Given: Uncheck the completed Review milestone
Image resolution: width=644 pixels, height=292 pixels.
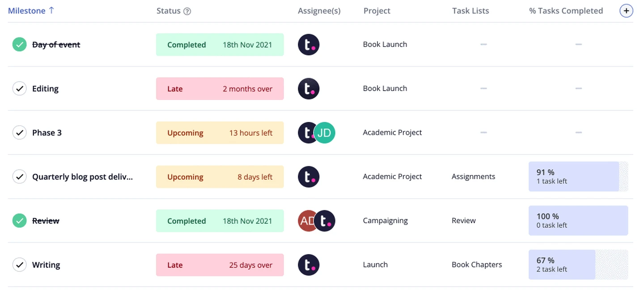Looking at the screenshot, I should point(19,221).
